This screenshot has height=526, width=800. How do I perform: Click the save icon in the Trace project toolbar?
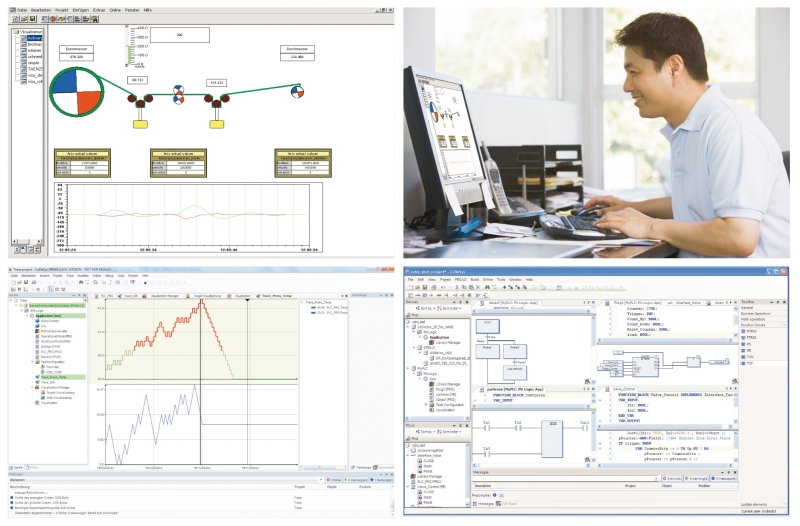[x=26, y=282]
